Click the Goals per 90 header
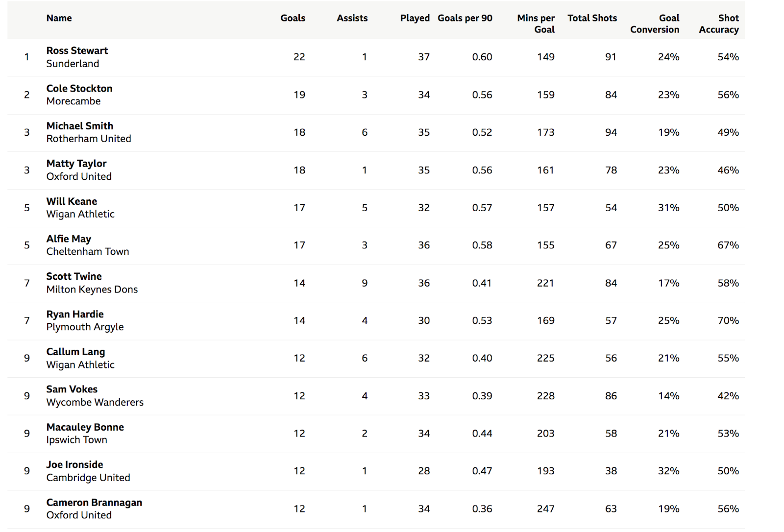 pos(465,18)
